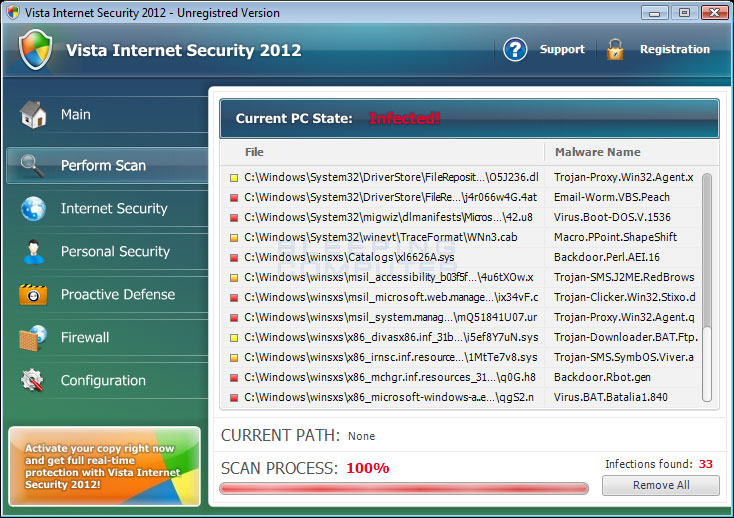This screenshot has width=734, height=518.
Task: Open Personal Security section
Action: pyautogui.click(x=107, y=251)
